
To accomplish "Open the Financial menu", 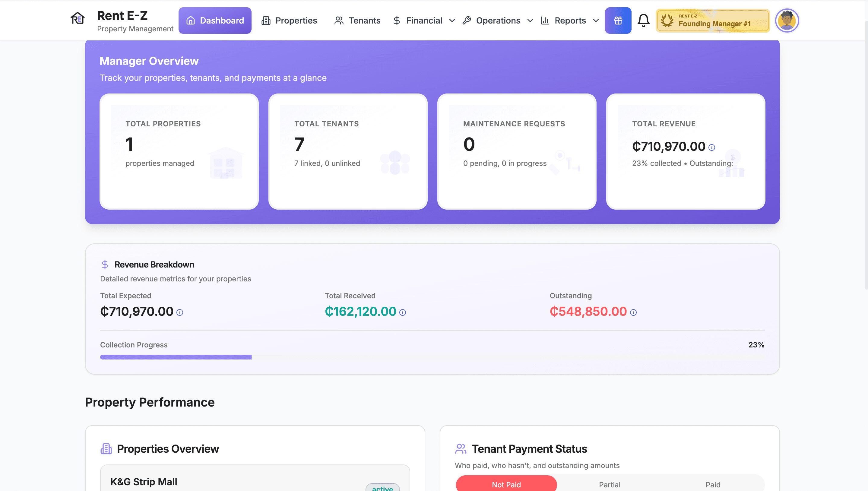I will tap(424, 21).
